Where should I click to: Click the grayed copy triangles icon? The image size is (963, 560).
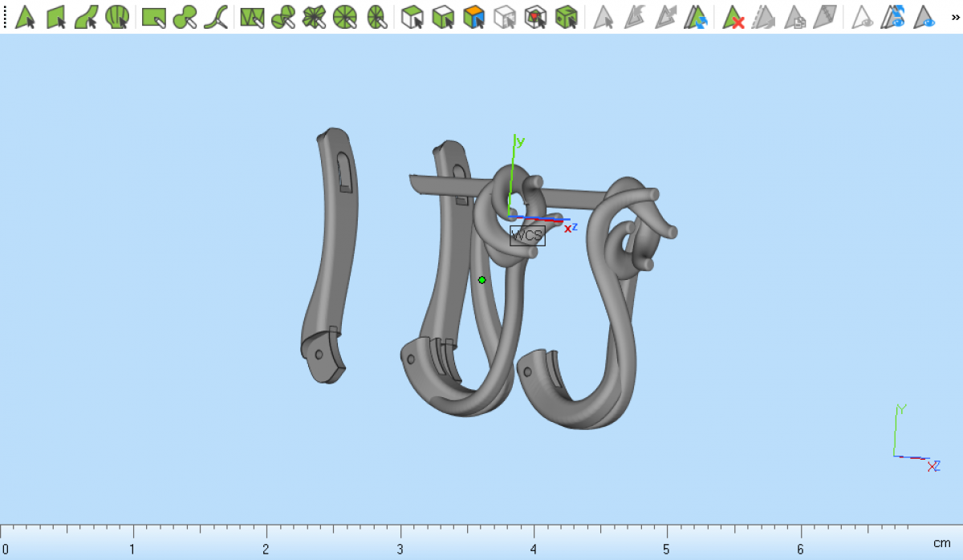794,17
